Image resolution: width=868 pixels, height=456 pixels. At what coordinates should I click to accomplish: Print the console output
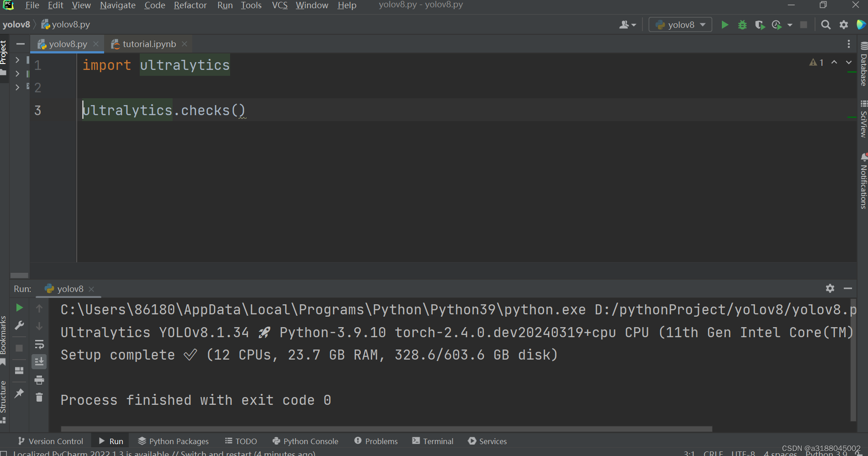(x=39, y=380)
